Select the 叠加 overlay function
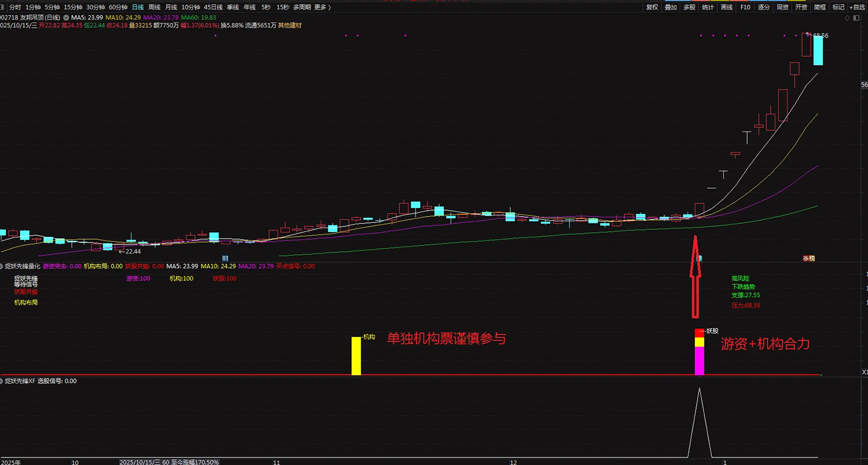 [671, 7]
